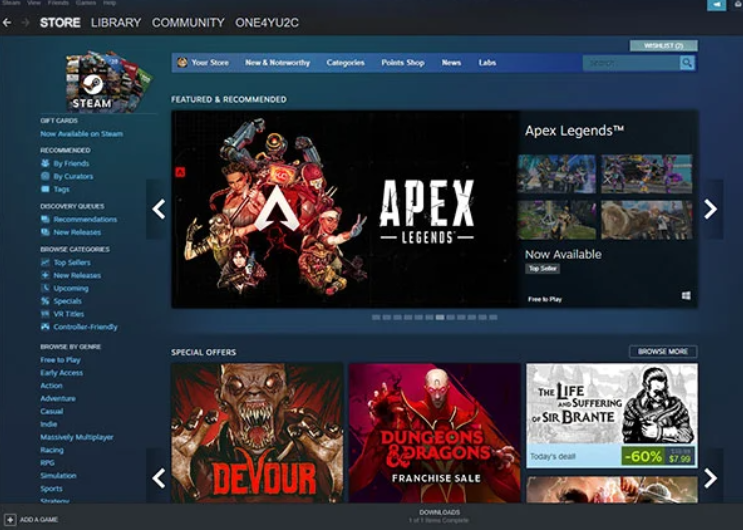
Task: Click the Top Sellers chart icon
Action: 45,262
